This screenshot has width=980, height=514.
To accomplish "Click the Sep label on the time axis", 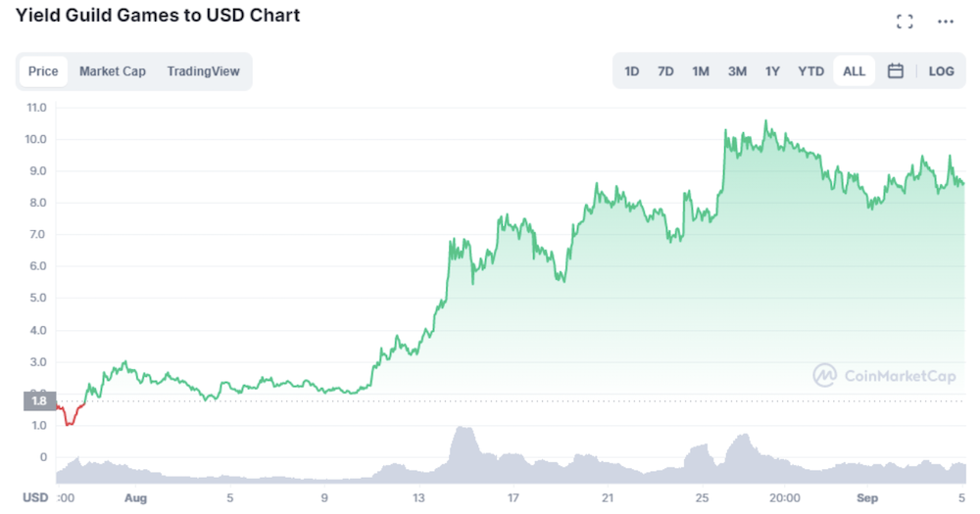I will pos(867,497).
